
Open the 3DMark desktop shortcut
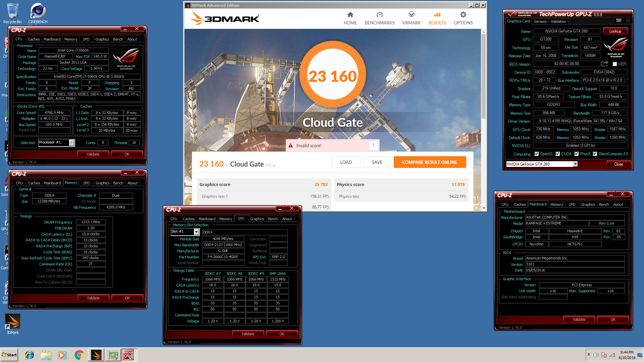click(x=13, y=324)
